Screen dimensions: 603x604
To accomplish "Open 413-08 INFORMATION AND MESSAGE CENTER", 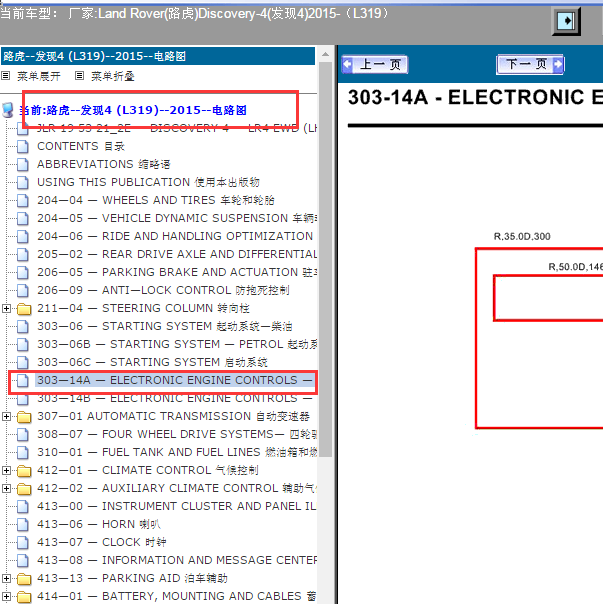I will point(177,560).
